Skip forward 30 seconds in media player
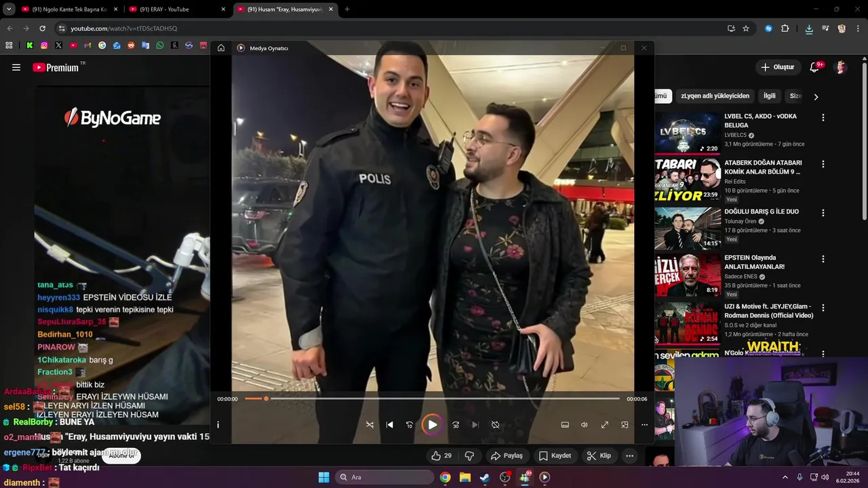This screenshot has width=868, height=488. (456, 425)
